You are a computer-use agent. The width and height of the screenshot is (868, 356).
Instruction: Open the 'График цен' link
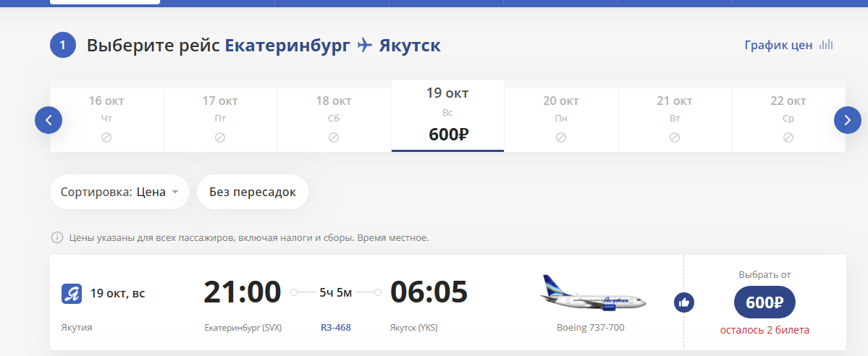(778, 45)
